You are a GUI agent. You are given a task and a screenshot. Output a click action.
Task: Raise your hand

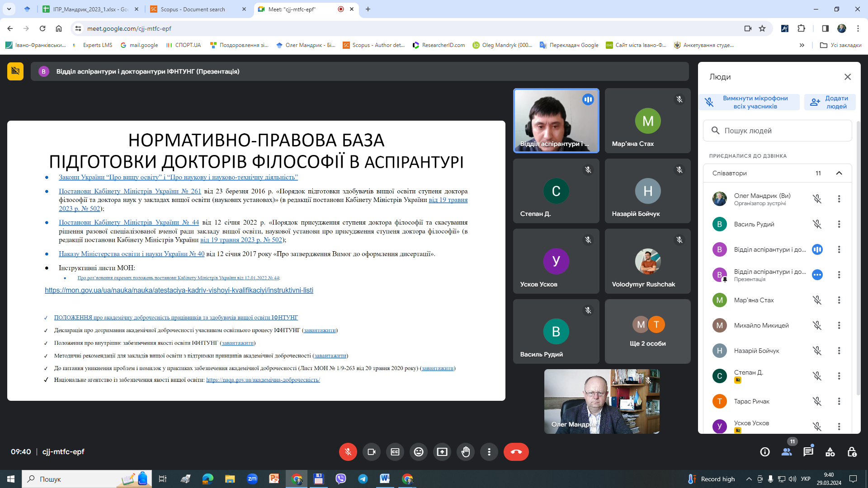466,451
